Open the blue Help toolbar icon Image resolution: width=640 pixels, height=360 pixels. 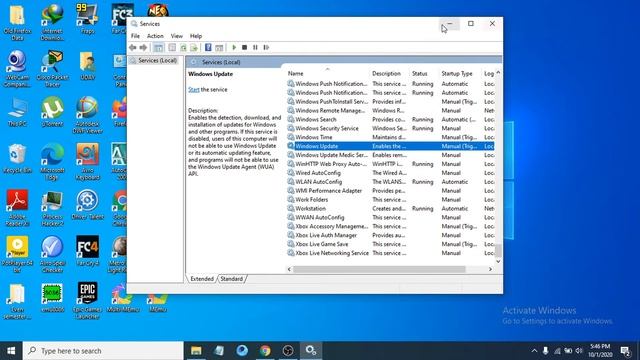[x=208, y=48]
